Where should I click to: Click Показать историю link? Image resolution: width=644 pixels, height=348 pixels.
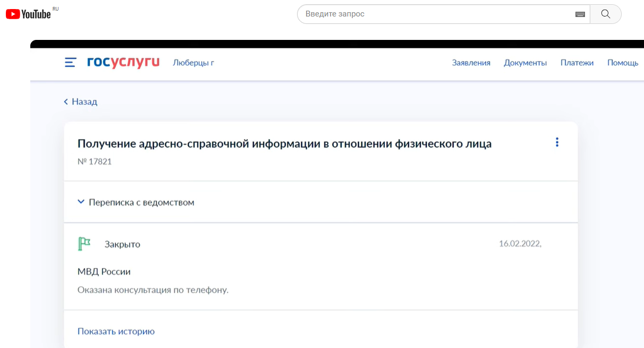point(116,331)
